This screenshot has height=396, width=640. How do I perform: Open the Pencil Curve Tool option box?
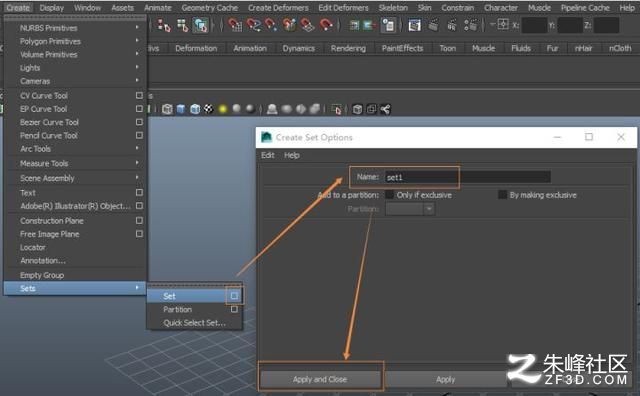(x=139, y=135)
